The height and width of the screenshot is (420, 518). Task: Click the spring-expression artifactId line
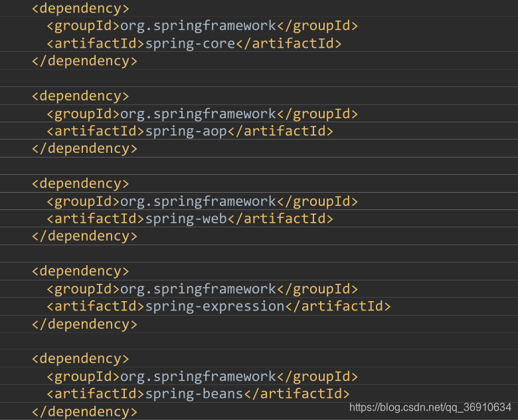(218, 306)
